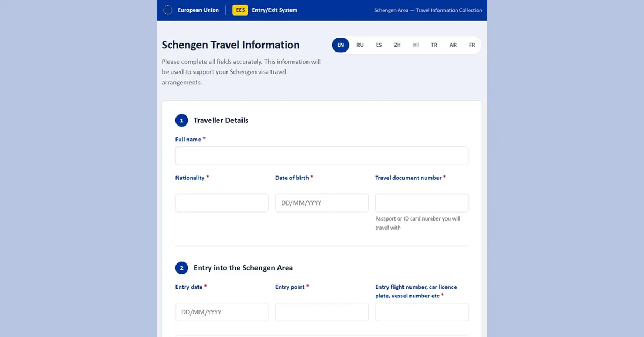The image size is (644, 337).
Task: Choose the ZH language option
Action: 397,45
